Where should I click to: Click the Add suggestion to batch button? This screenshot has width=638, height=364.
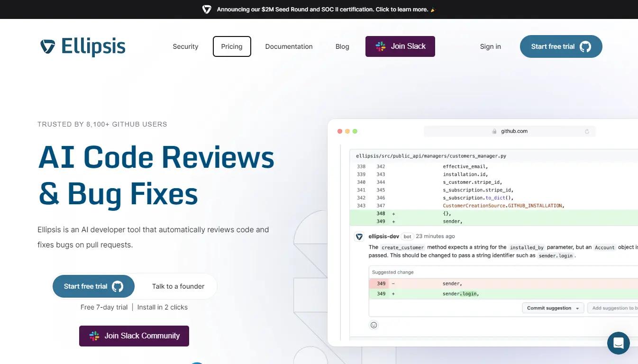pyautogui.click(x=612, y=308)
